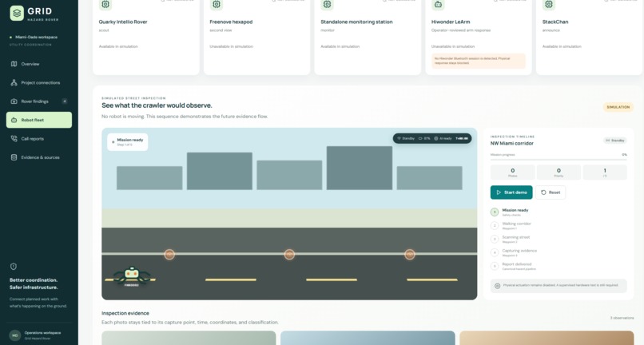This screenshot has height=345, width=644.
Task: Click the AI ready icon in status pill
Action: (x=436, y=138)
